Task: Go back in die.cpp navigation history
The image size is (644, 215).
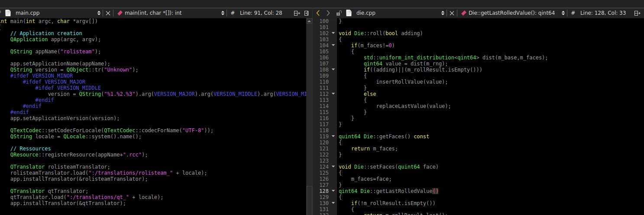Action: pyautogui.click(x=318, y=13)
